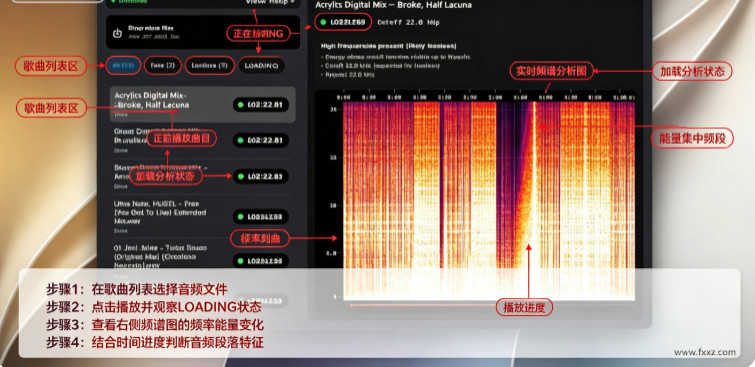
Task: Click the L02:22.81 status badge
Action: coord(260,105)
